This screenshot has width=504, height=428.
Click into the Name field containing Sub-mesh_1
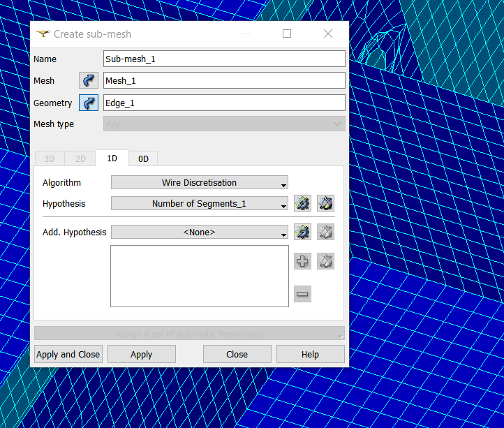(x=224, y=59)
